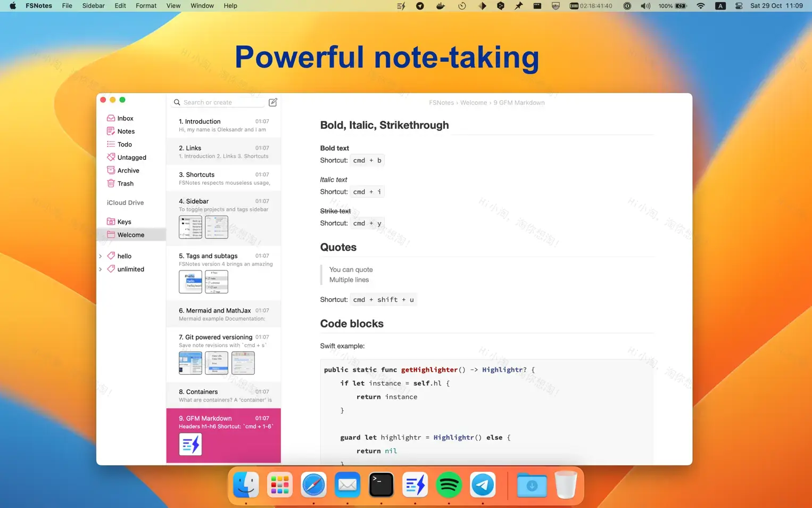Click the FSNotes breadcrumb link

click(x=441, y=102)
